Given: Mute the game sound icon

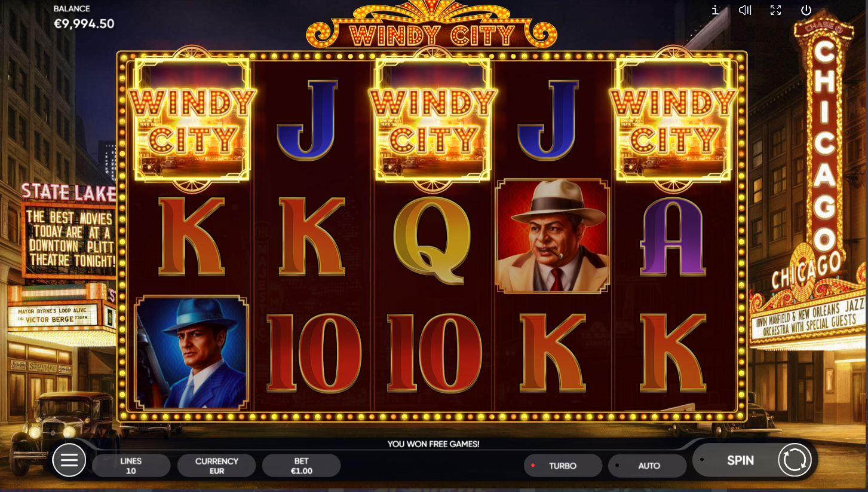Looking at the screenshot, I should click(x=745, y=10).
